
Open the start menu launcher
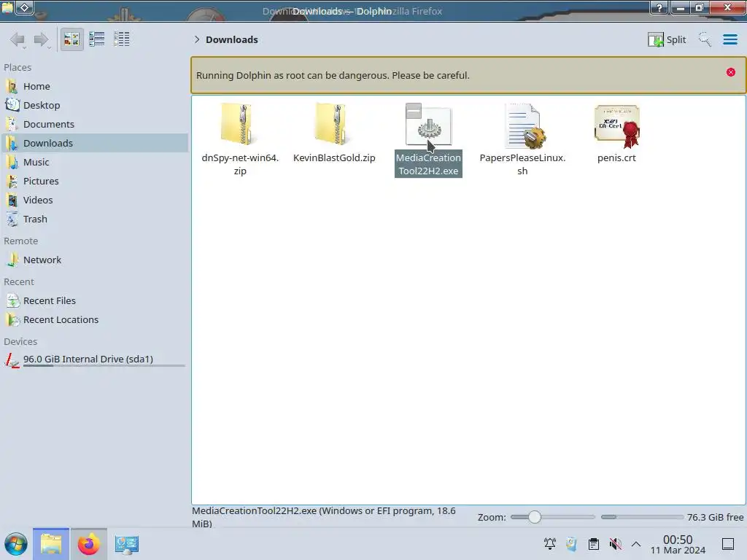tap(16, 544)
